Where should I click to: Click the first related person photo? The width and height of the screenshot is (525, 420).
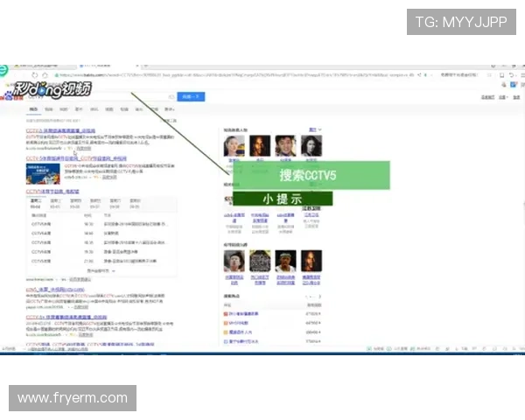[234, 145]
